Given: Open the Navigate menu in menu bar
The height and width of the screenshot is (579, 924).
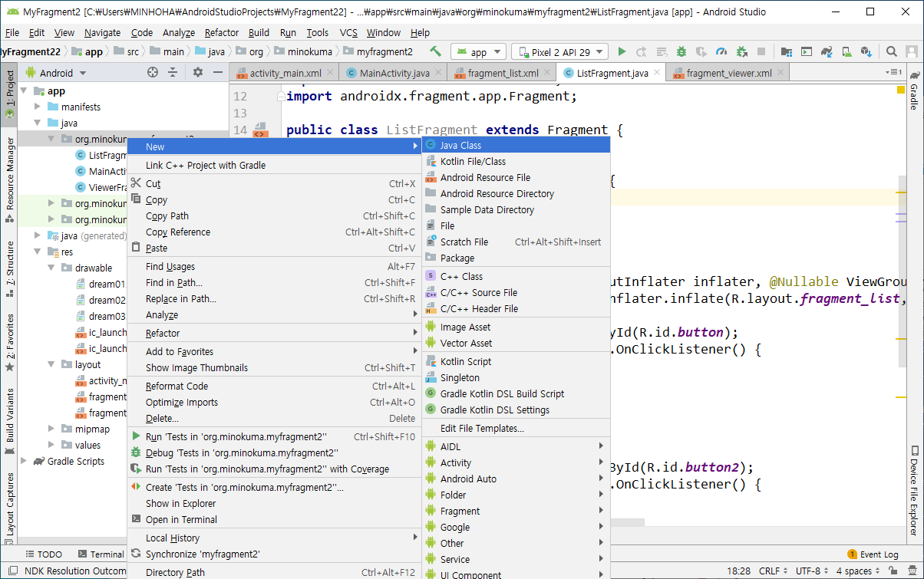Looking at the screenshot, I should 102,32.
